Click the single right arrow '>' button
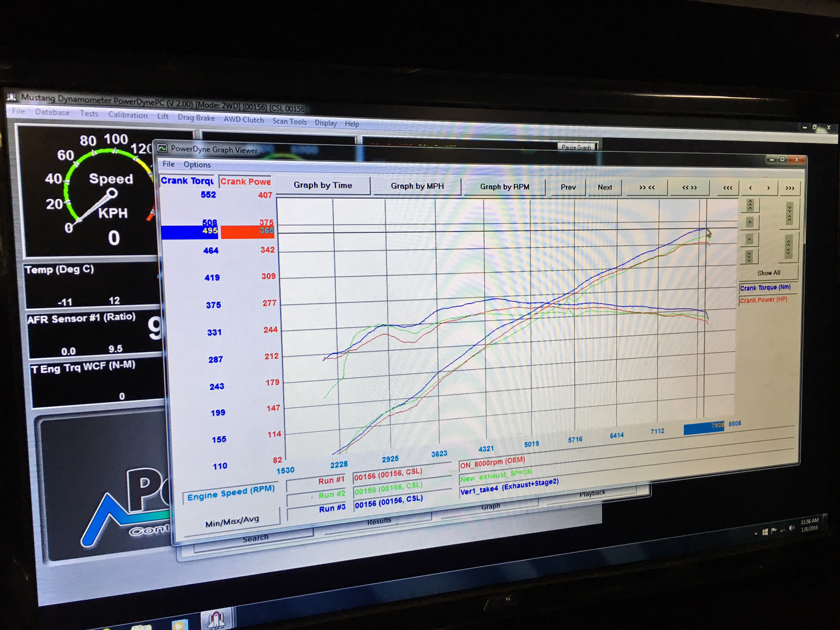This screenshot has height=630, width=840. (768, 188)
